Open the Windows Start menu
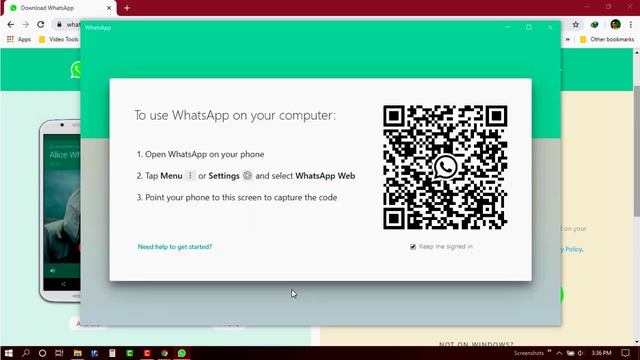This screenshot has width=640, height=360. click(9, 353)
